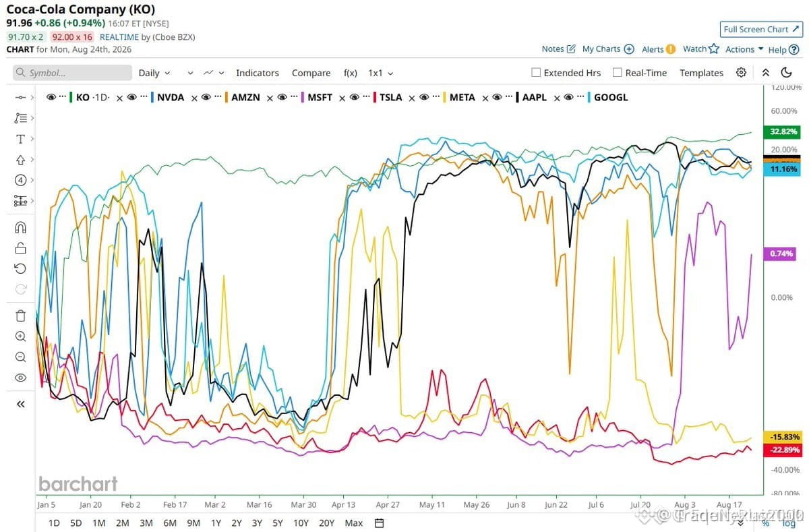Open My Charts link

(608, 49)
